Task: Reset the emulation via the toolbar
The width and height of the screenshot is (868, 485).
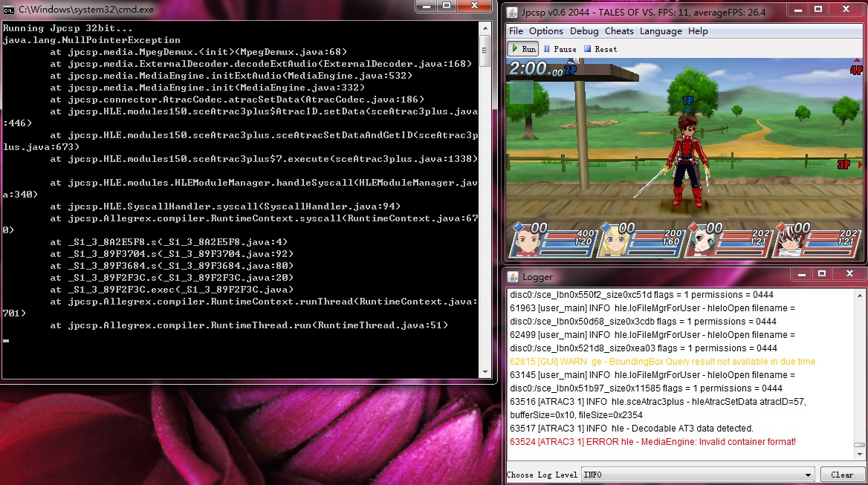Action: [x=600, y=49]
